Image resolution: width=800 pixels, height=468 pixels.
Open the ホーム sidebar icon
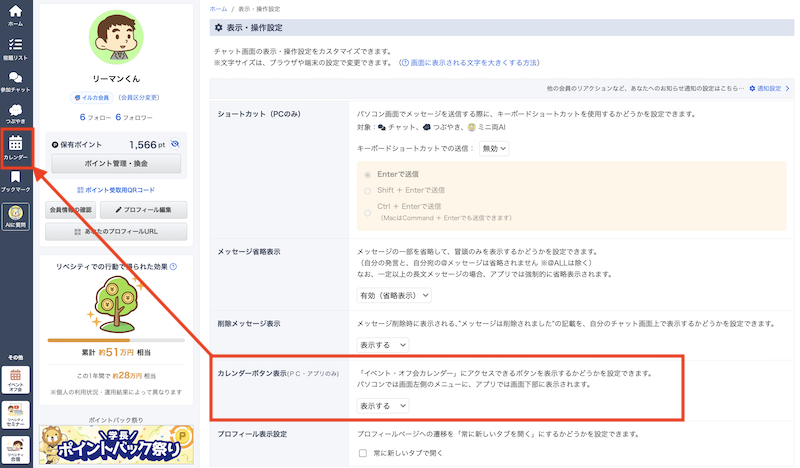16,15
